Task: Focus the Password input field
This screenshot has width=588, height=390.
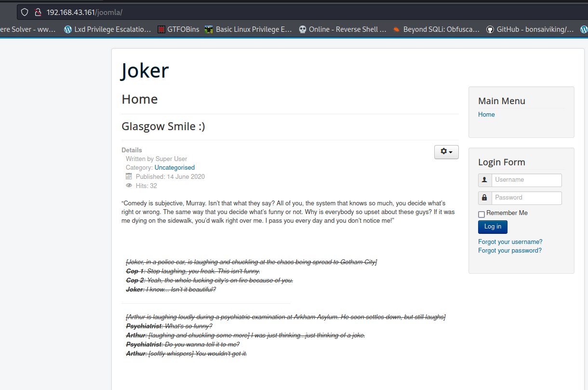Action: (526, 198)
